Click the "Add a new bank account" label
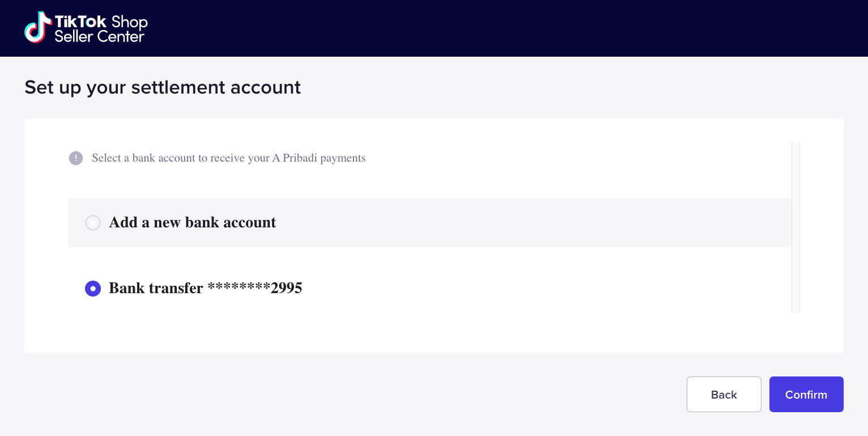 click(x=192, y=222)
